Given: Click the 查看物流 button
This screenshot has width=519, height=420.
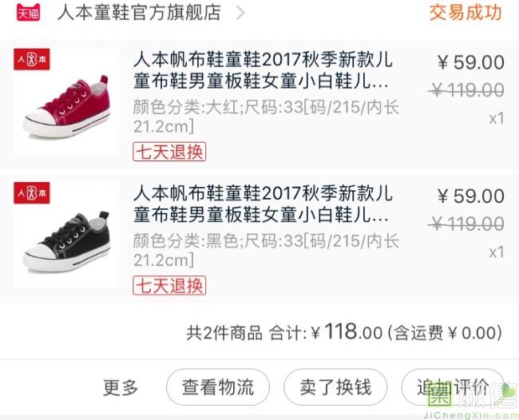Looking at the screenshot, I should (218, 387).
